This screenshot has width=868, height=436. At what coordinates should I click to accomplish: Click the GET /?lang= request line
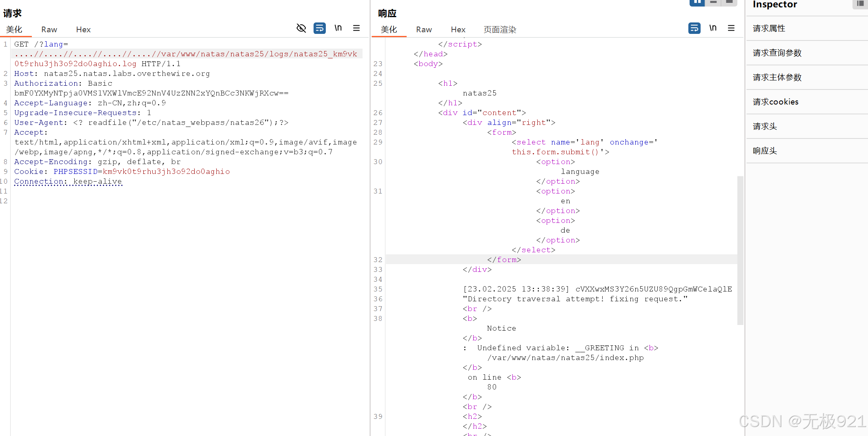pyautogui.click(x=41, y=44)
